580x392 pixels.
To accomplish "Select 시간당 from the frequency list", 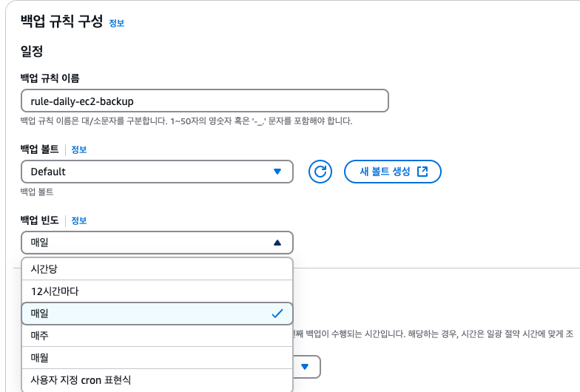I will point(157,269).
